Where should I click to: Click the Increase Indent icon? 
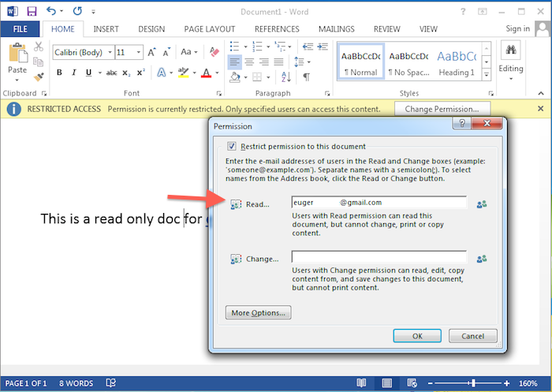click(x=323, y=47)
